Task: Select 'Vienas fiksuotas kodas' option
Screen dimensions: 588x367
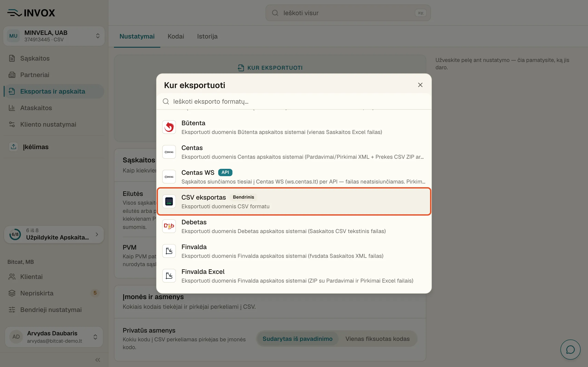Action: pos(377,339)
